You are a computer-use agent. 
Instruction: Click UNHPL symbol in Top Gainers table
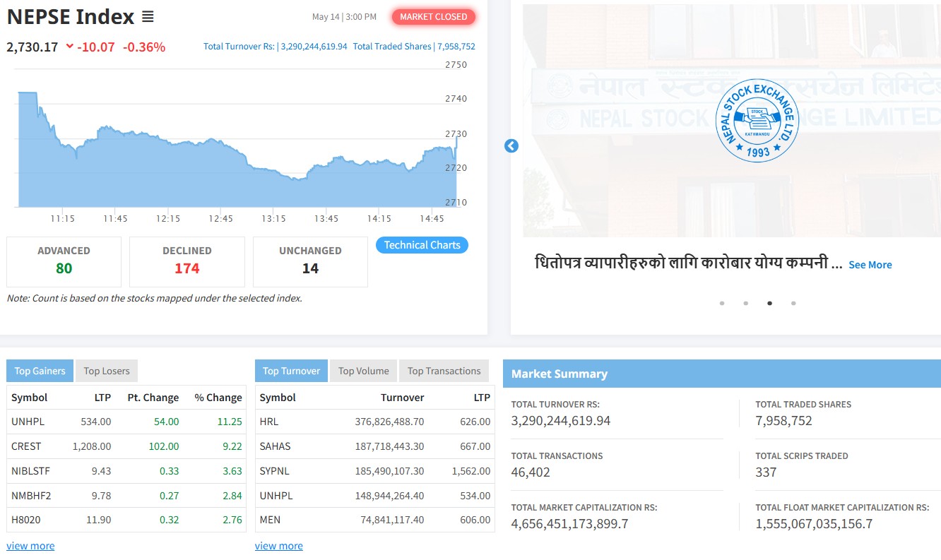28,421
